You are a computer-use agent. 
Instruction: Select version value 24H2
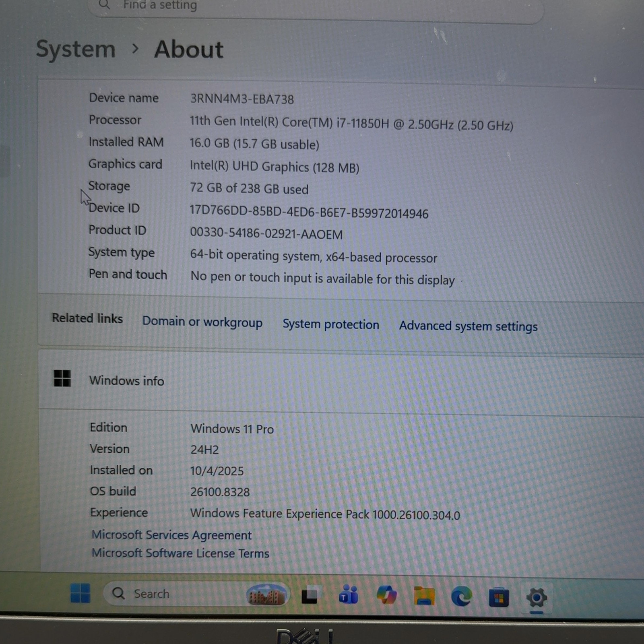(204, 450)
